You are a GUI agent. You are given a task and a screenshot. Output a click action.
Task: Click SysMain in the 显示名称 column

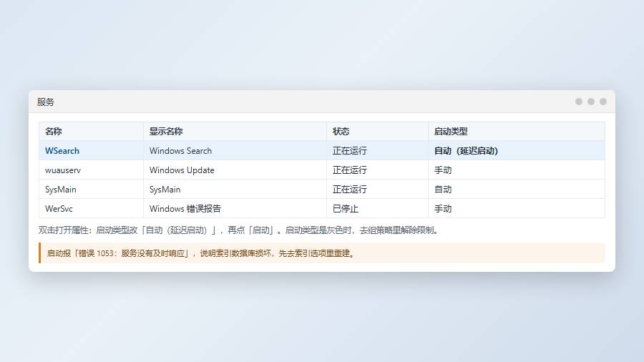[165, 189]
